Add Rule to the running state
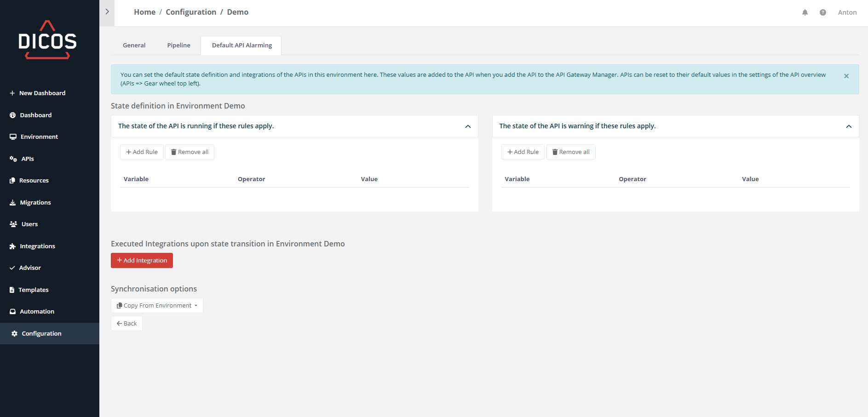Viewport: 868px width, 417px height. [x=142, y=152]
